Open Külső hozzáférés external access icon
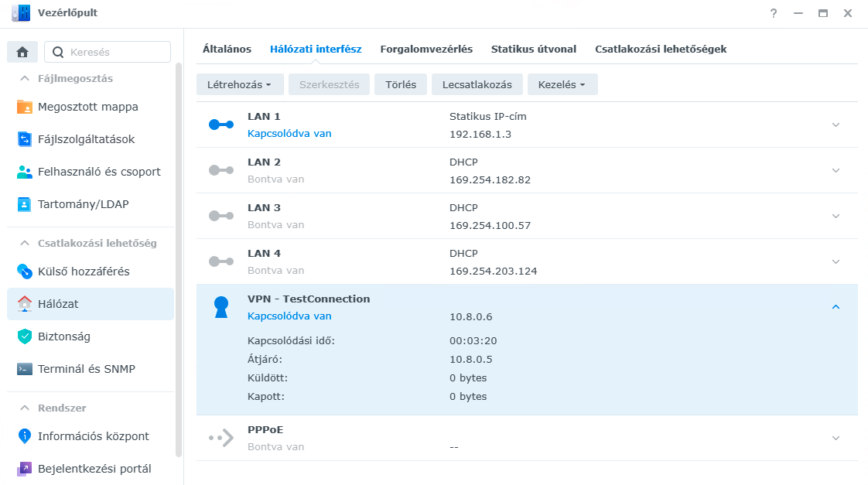Screen dimensions: 868x485 click(x=25, y=272)
